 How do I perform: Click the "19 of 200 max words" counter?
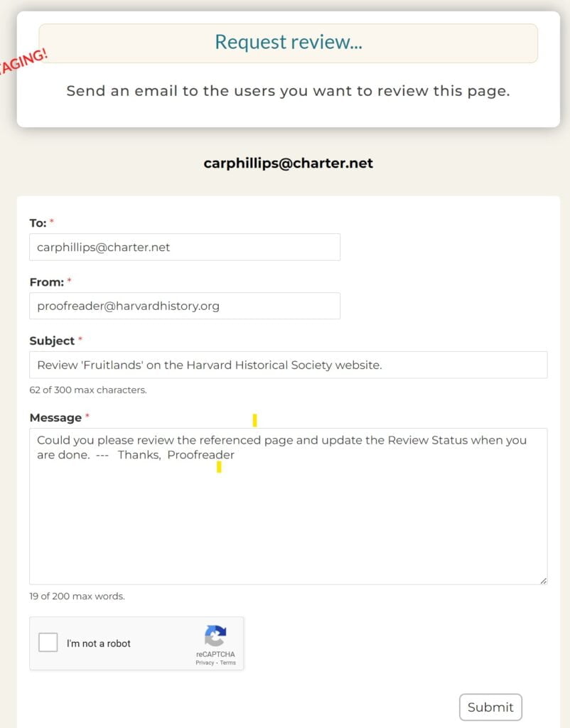pos(77,596)
